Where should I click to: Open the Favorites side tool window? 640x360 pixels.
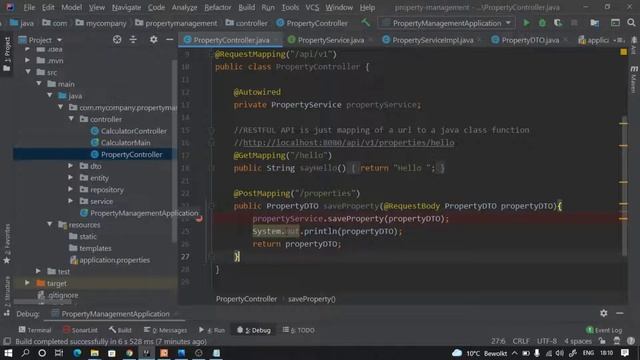click(x=7, y=244)
